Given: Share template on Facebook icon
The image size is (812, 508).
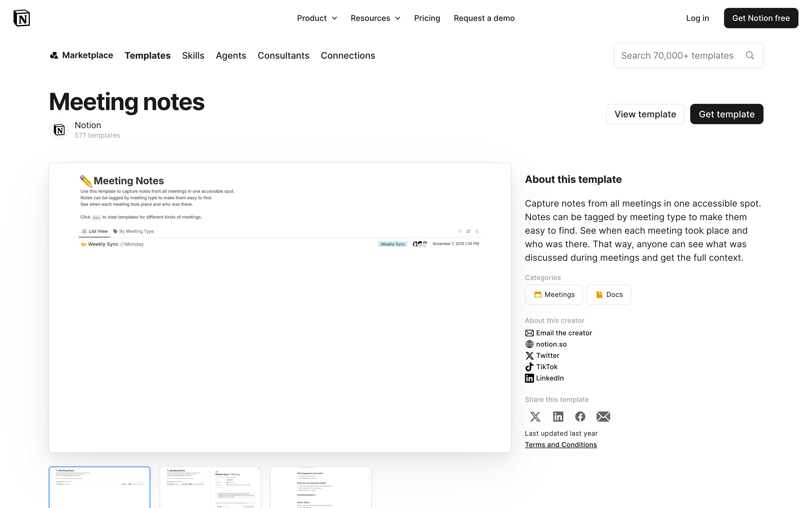Looking at the screenshot, I should (x=580, y=417).
